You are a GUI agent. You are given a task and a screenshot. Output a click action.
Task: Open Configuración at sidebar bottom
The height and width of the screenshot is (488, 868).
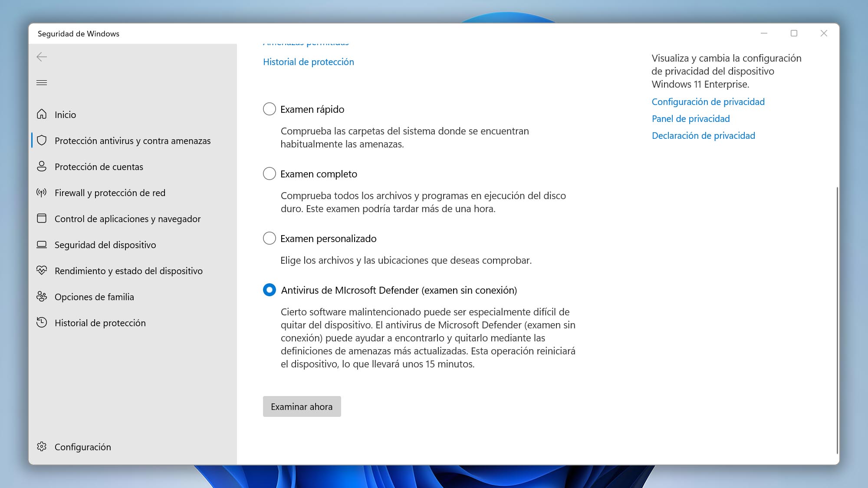click(x=133, y=447)
